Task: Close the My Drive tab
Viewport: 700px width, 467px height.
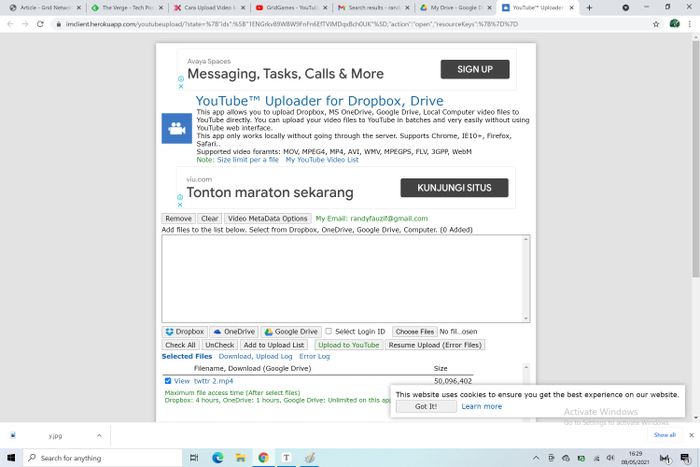Action: pos(489,8)
